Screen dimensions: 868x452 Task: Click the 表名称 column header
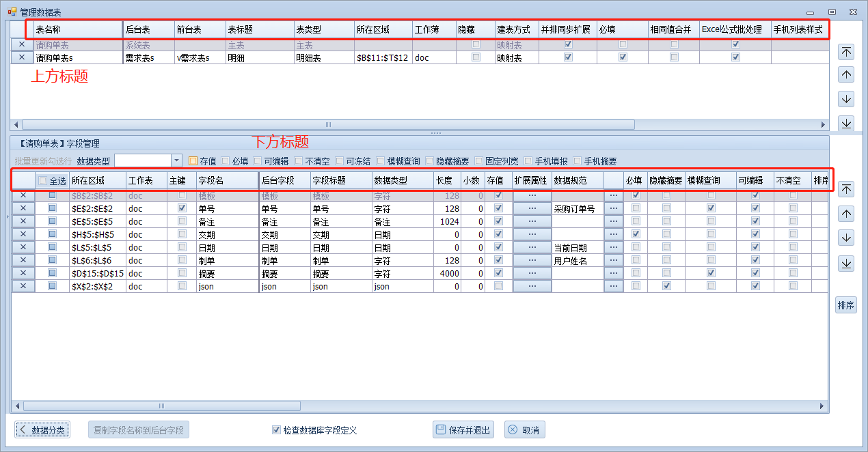tap(77, 30)
